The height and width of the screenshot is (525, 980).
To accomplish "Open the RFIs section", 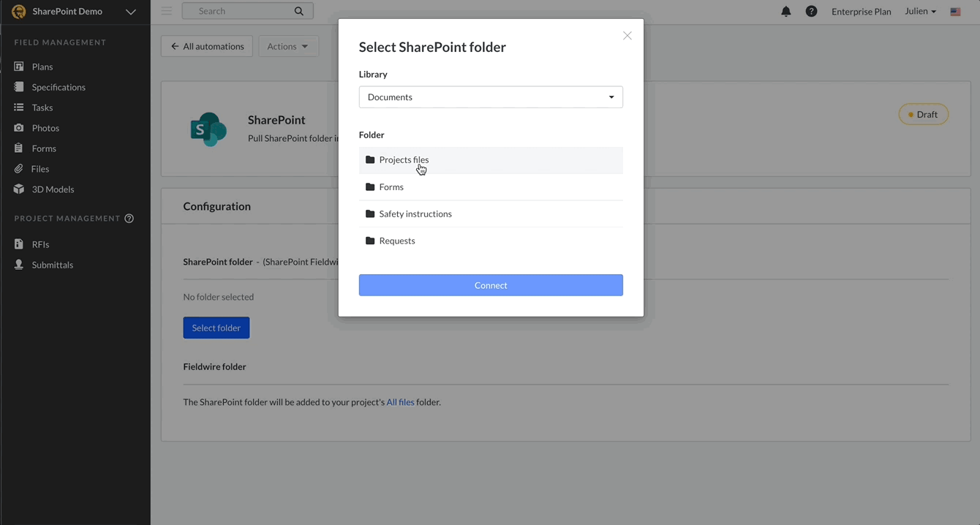I will 39,243.
